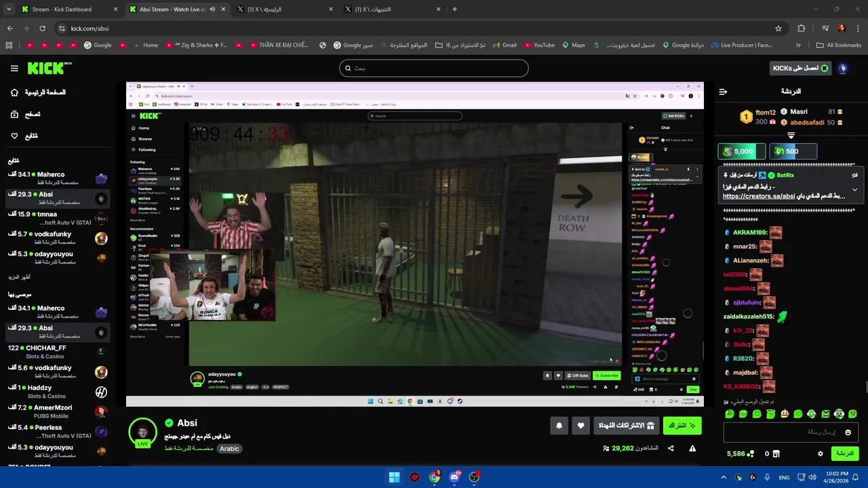Select the 5,000 channel goal bar
868x488 pixels.
click(x=741, y=151)
